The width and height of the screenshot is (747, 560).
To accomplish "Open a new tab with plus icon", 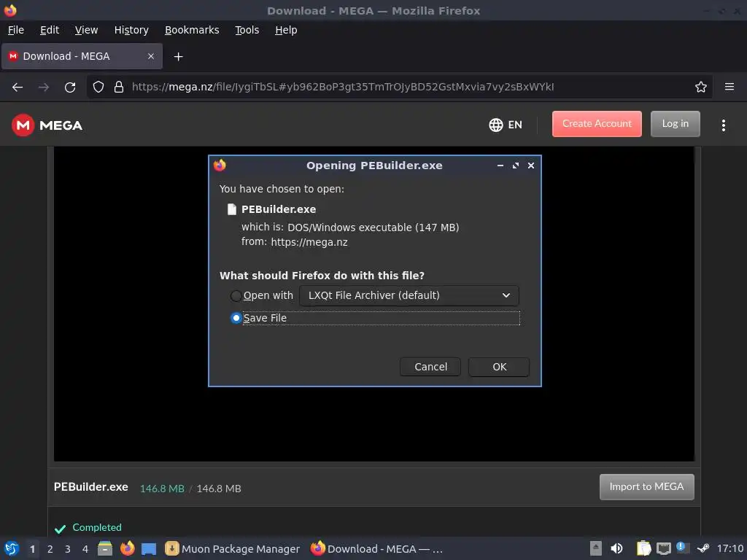I will point(178,57).
